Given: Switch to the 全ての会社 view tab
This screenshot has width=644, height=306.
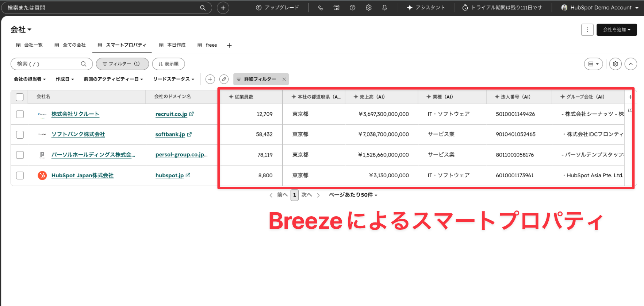Looking at the screenshot, I should 70,45.
